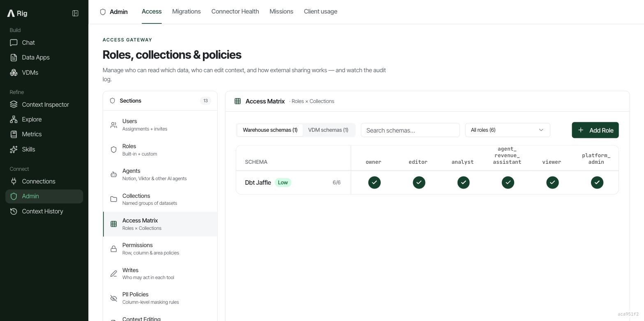This screenshot has width=644, height=321.
Task: Click the Connections plug icon
Action: point(14,181)
